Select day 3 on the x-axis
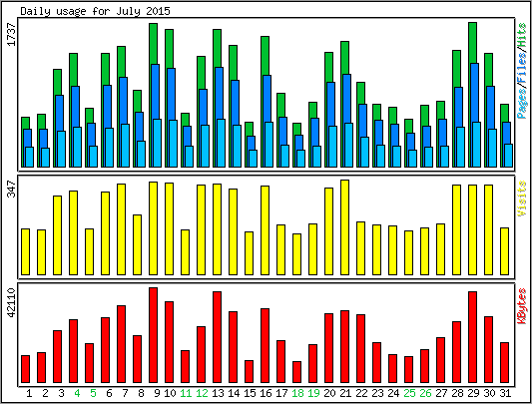532x404 pixels. pos(61,393)
